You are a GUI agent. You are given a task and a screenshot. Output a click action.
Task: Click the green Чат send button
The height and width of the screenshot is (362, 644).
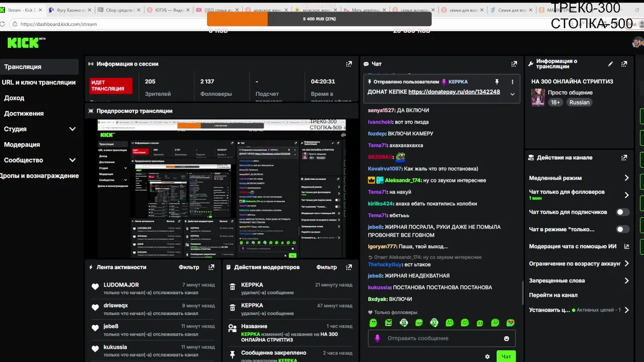coord(506,356)
